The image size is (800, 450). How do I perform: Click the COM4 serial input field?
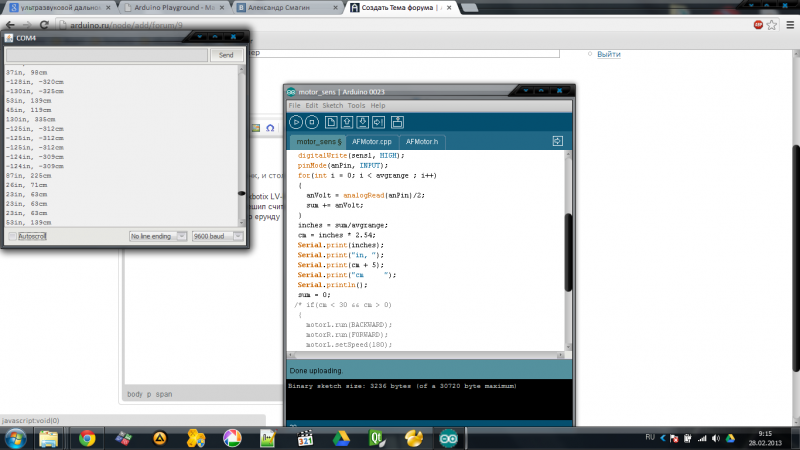107,55
